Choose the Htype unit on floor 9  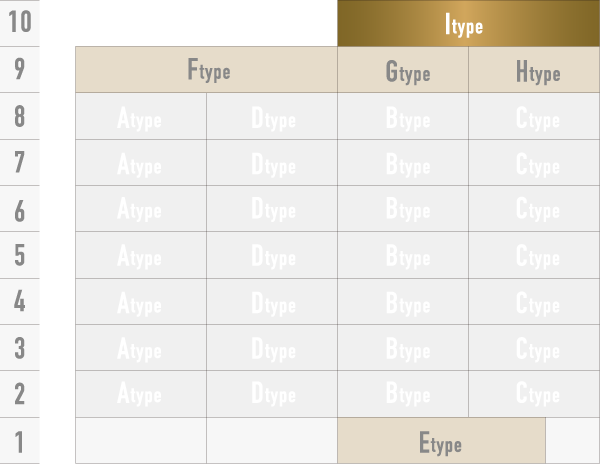(534, 70)
